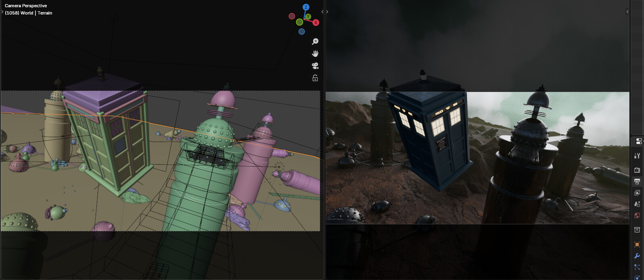The height and width of the screenshot is (280, 644).
Task: Snap view to the red X axis
Action: point(316,23)
